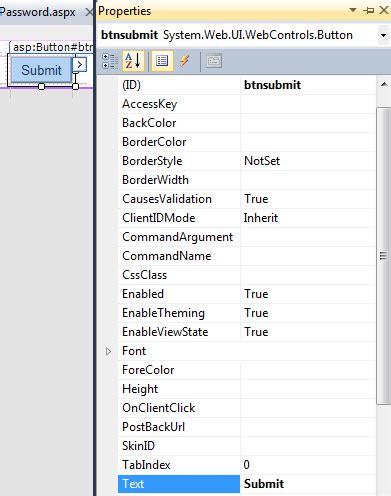Screen dimensions: 391x496
Task: Select the Password.aspx document tab
Action: 38,12
